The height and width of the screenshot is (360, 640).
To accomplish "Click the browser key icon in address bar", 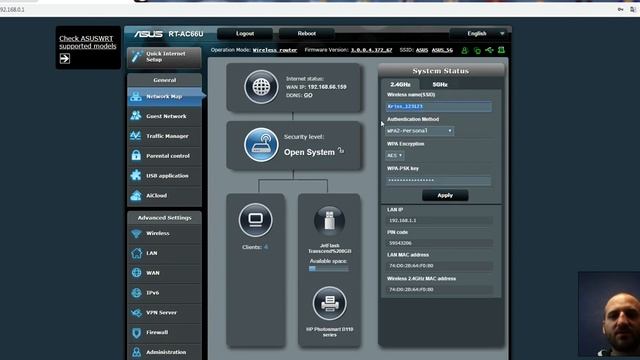I will 620,9.
